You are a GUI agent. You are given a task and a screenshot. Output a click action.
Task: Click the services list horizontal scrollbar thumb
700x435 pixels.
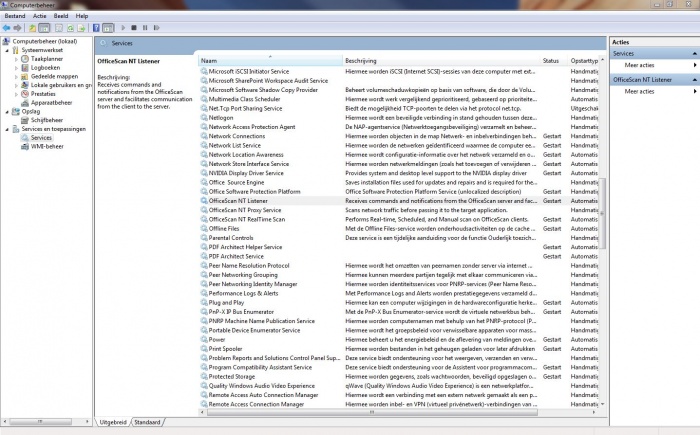tap(372, 412)
